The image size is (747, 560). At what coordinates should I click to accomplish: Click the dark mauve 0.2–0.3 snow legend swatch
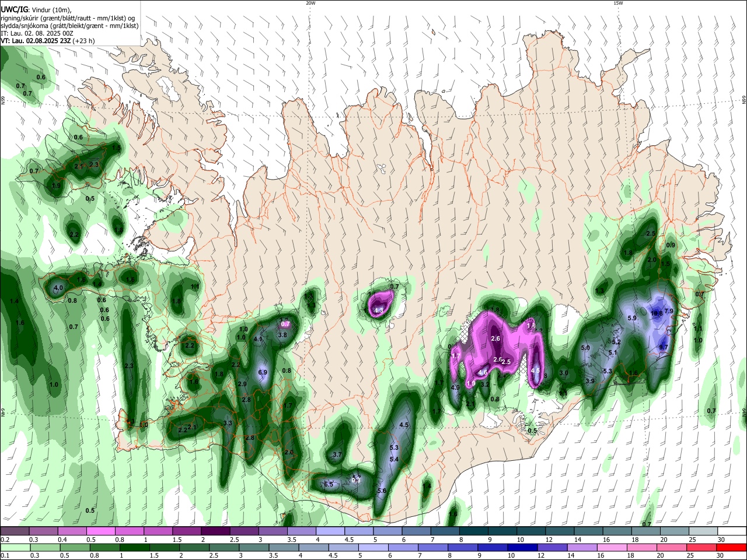click(15, 531)
